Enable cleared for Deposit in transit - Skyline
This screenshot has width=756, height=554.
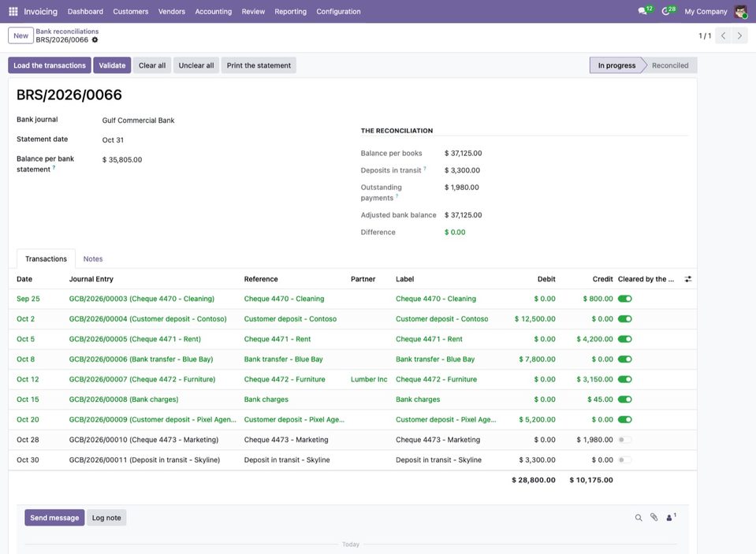pos(625,460)
